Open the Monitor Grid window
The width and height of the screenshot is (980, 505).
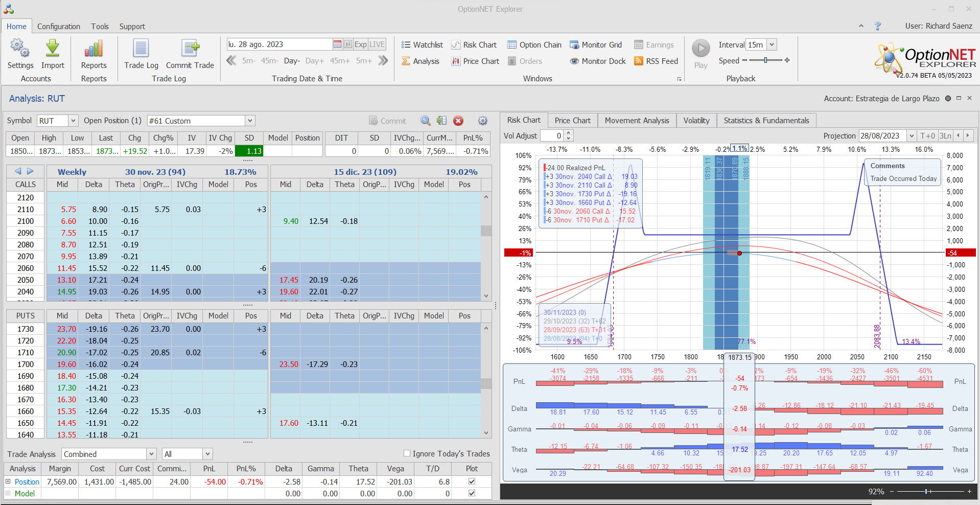[x=596, y=45]
